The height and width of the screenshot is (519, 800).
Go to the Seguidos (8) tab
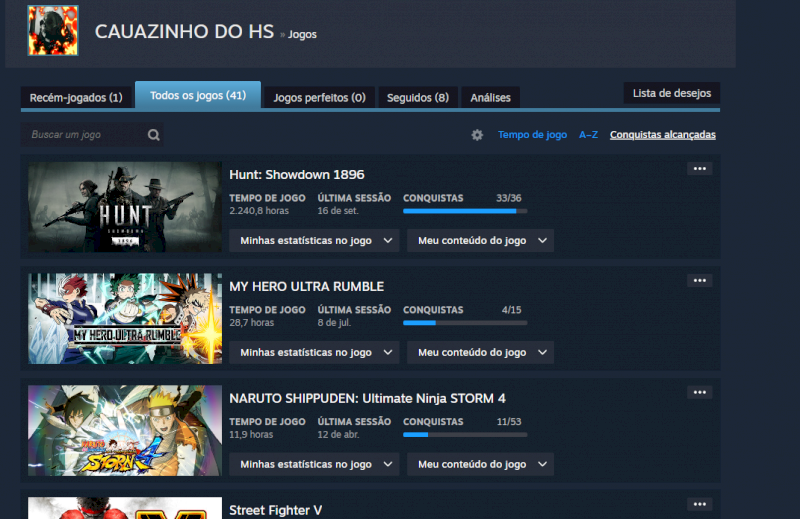click(418, 97)
